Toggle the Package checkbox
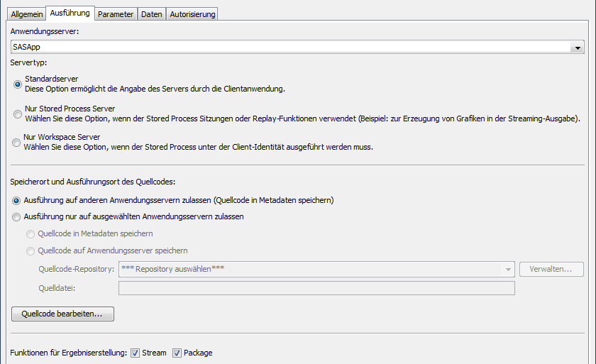This screenshot has height=364, width=596. (x=177, y=353)
